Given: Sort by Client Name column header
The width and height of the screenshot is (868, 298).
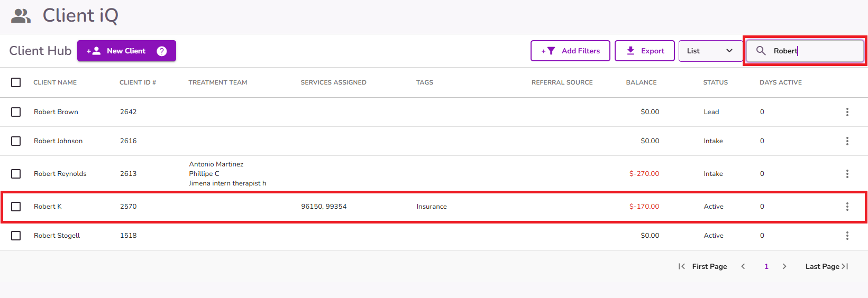Looking at the screenshot, I should pos(55,82).
